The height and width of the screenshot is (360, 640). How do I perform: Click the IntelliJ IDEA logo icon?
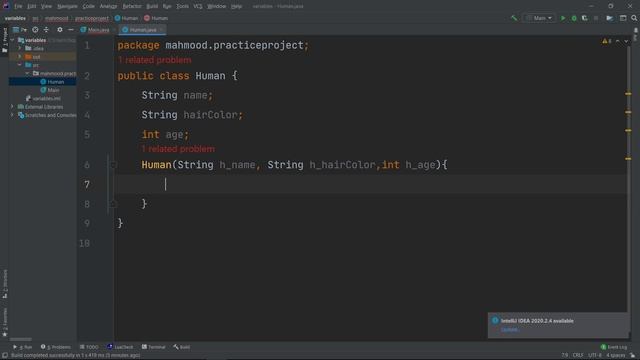click(6, 6)
